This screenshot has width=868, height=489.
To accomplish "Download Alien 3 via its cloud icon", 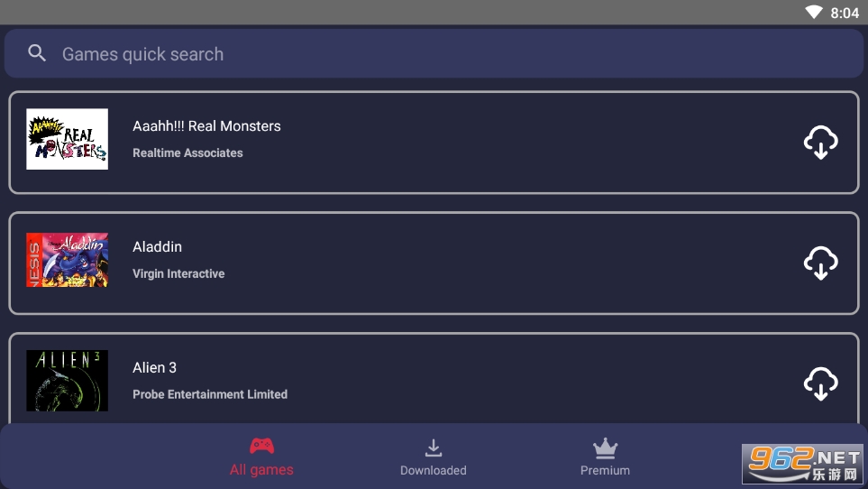I will [x=820, y=383].
